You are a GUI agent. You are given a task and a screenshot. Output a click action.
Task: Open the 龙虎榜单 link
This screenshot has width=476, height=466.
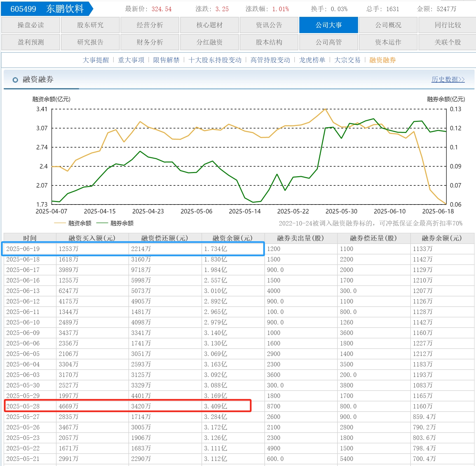(x=312, y=60)
